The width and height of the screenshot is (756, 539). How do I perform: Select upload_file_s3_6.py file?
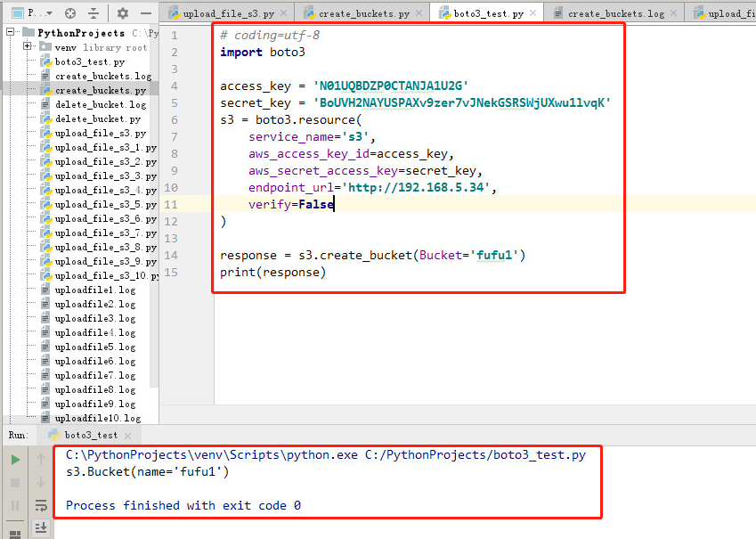point(106,218)
